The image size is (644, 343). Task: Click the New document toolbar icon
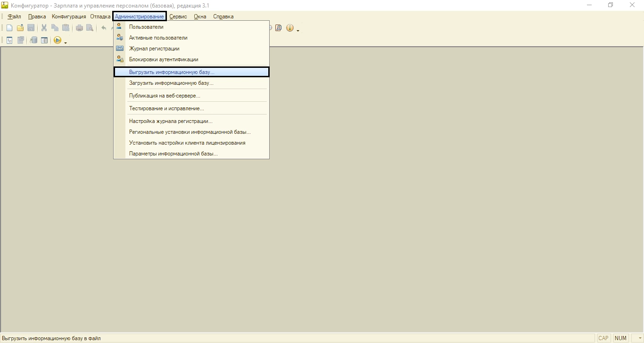pos(9,28)
